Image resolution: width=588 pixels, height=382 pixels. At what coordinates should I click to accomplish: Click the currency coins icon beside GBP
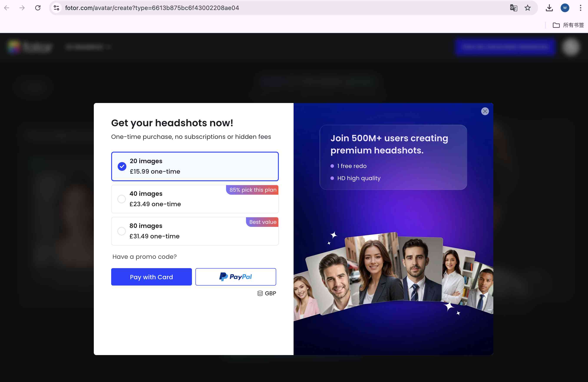[260, 294]
